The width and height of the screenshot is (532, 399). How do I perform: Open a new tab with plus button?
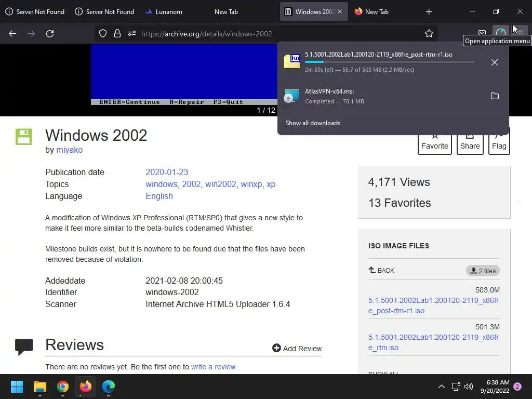click(x=429, y=12)
